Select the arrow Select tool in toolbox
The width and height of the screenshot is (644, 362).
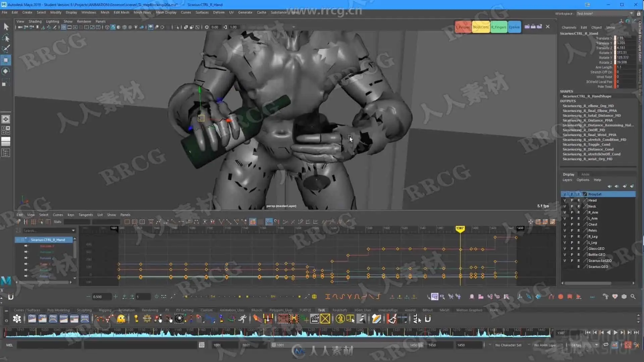tap(6, 27)
